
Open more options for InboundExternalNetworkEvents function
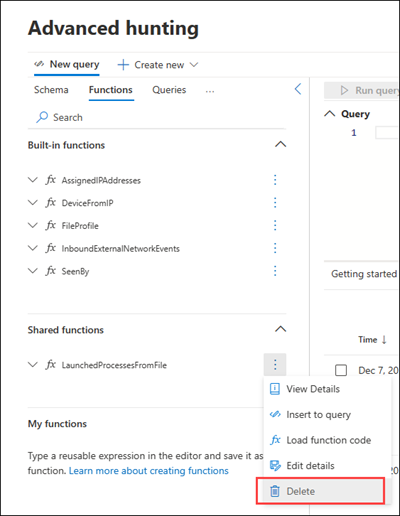tap(275, 248)
